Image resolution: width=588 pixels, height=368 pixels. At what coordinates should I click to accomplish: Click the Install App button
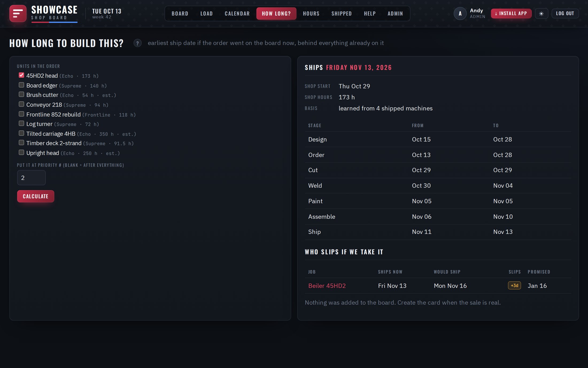click(511, 13)
